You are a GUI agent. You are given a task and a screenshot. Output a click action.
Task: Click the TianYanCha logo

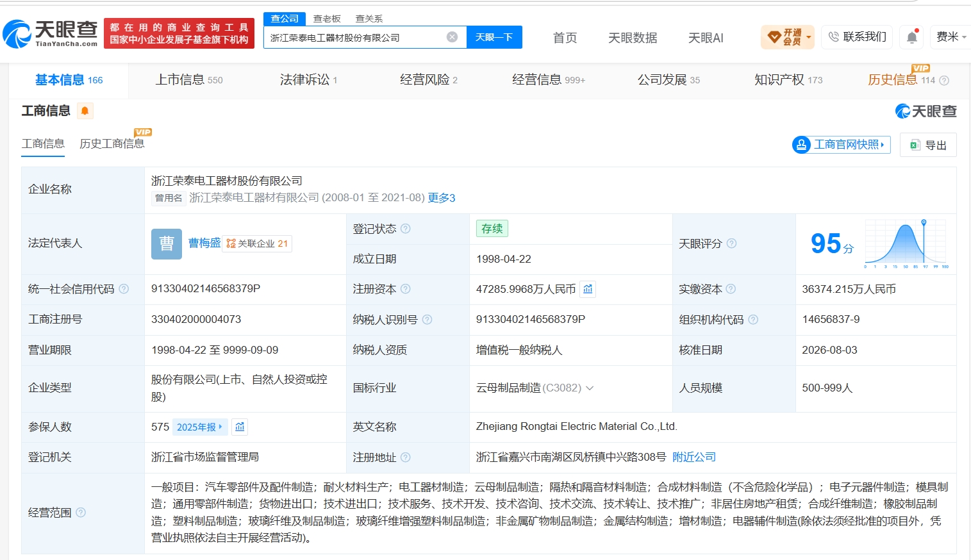tap(50, 33)
